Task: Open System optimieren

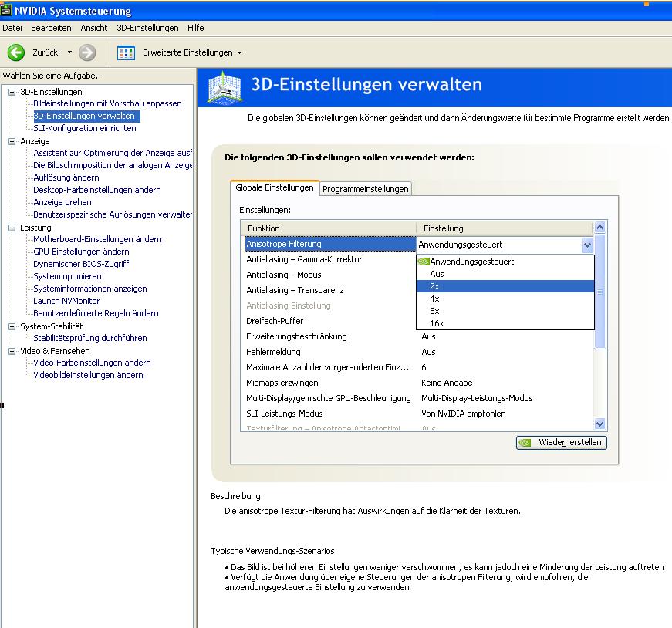Action: pyautogui.click(x=67, y=276)
